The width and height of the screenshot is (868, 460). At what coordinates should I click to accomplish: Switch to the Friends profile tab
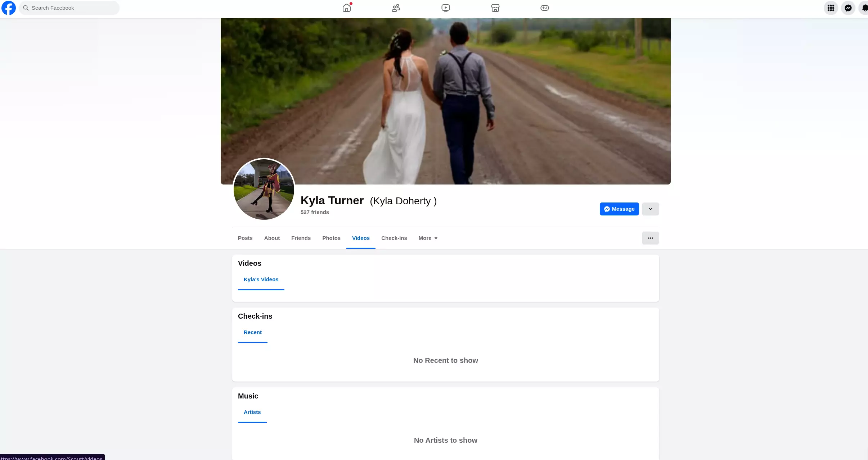click(x=301, y=238)
